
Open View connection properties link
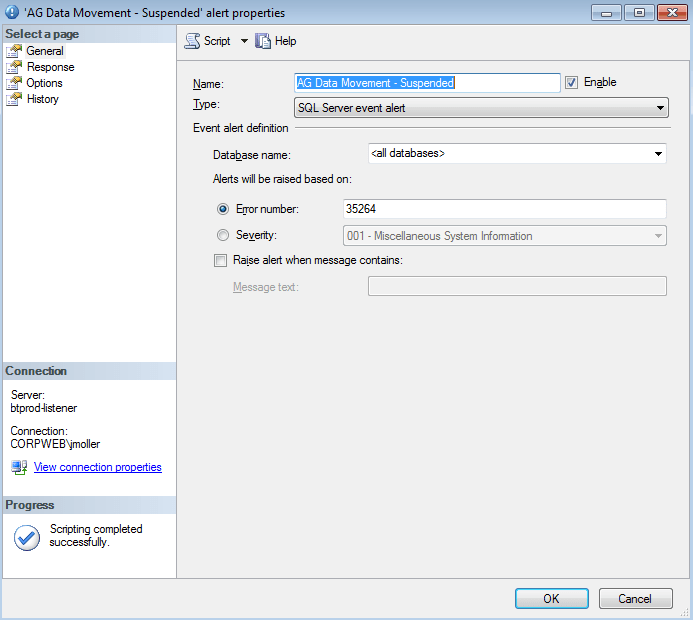coord(97,467)
